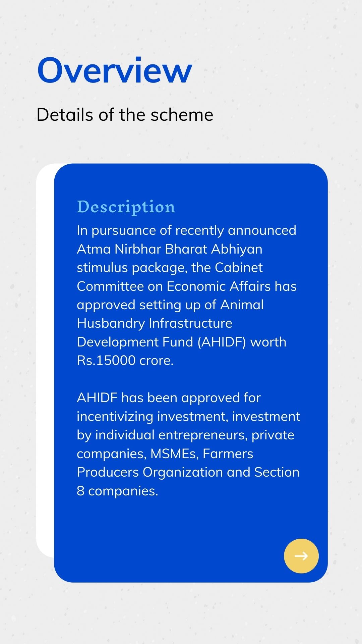362x644 pixels.
Task: Click the 'stimulus package, the Cabinet' line
Action: [170, 268]
